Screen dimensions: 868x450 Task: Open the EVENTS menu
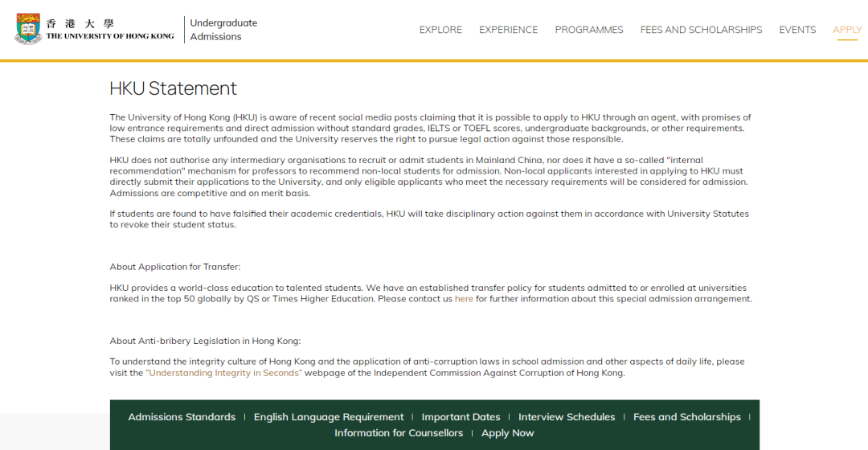click(x=797, y=30)
